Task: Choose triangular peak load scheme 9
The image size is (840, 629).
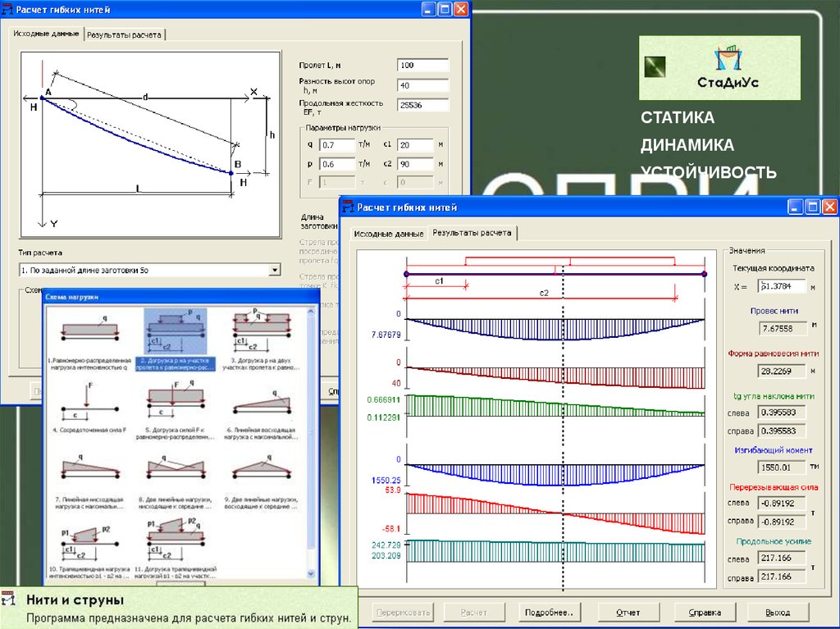Action: tap(260, 469)
